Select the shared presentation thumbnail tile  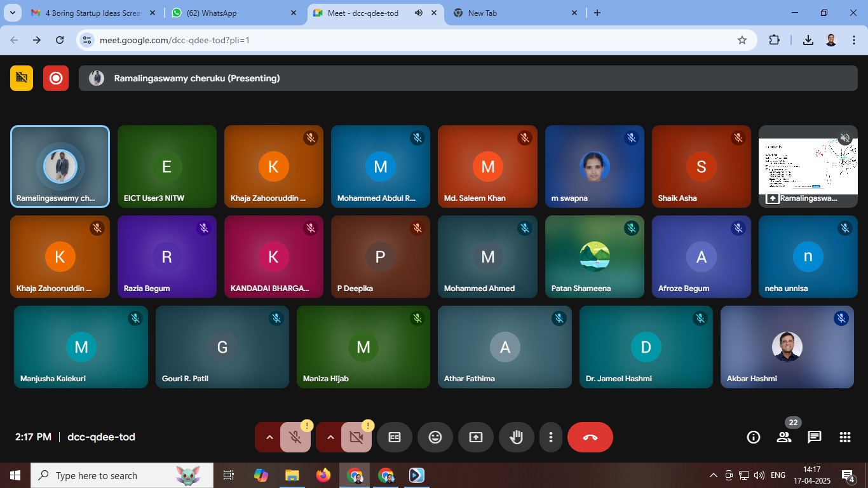pos(808,166)
